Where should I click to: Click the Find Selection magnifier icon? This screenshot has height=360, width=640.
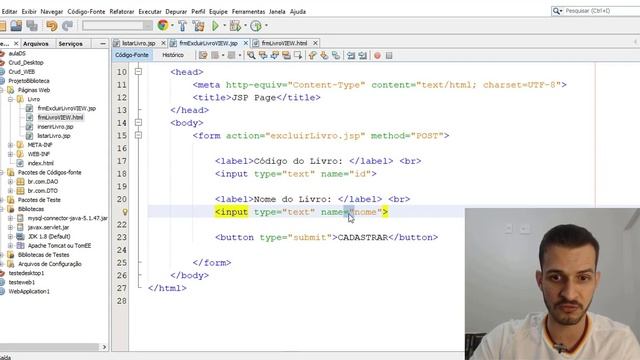[251, 56]
